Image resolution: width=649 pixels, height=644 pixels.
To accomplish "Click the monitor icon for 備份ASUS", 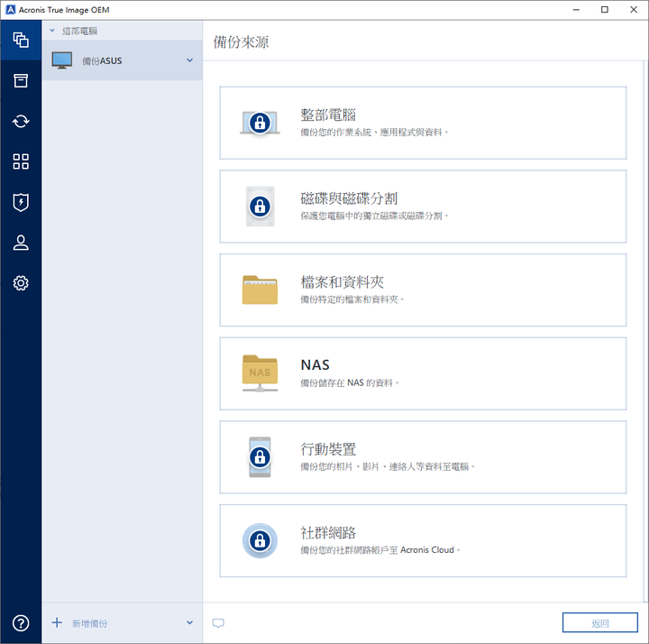I will [x=62, y=60].
